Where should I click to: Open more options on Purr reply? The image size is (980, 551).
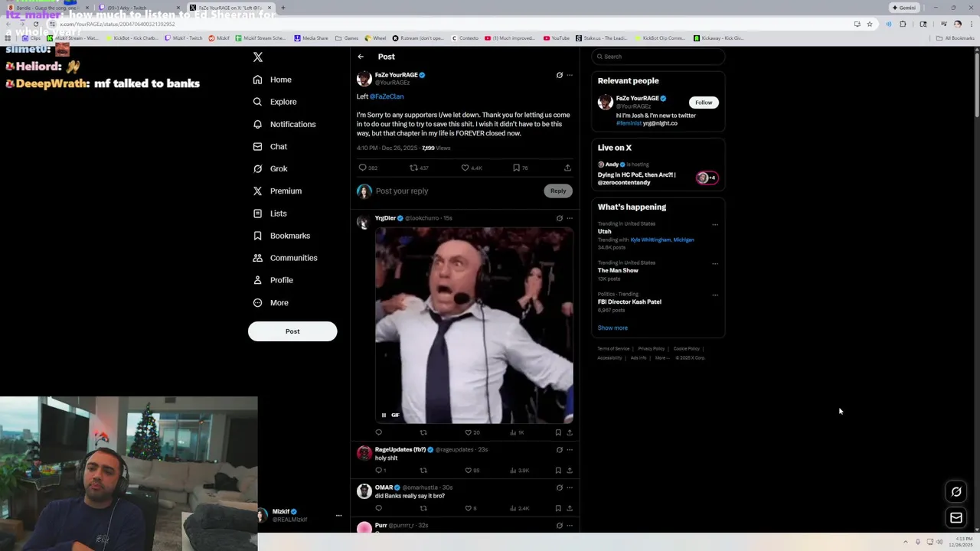tap(570, 526)
